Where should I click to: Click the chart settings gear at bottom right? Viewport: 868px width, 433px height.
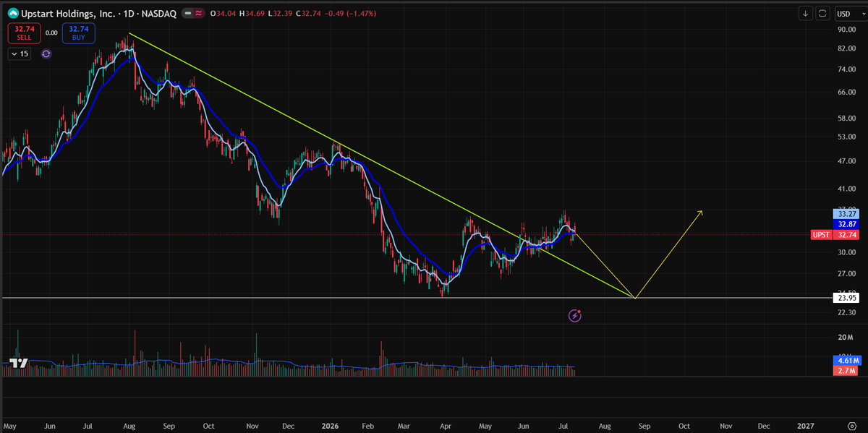point(852,425)
